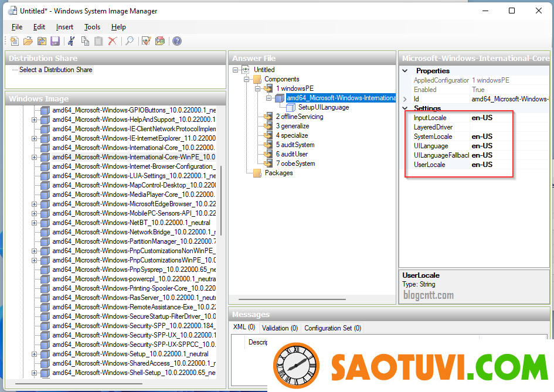Collapse the Settings section chevron
This screenshot has height=392, width=554.
point(405,108)
